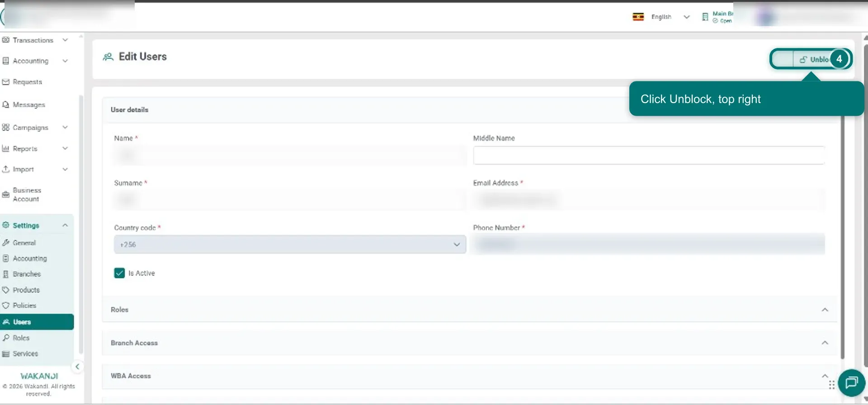Image resolution: width=868 pixels, height=405 pixels.
Task: Expand the Import menu chevron
Action: pos(65,169)
